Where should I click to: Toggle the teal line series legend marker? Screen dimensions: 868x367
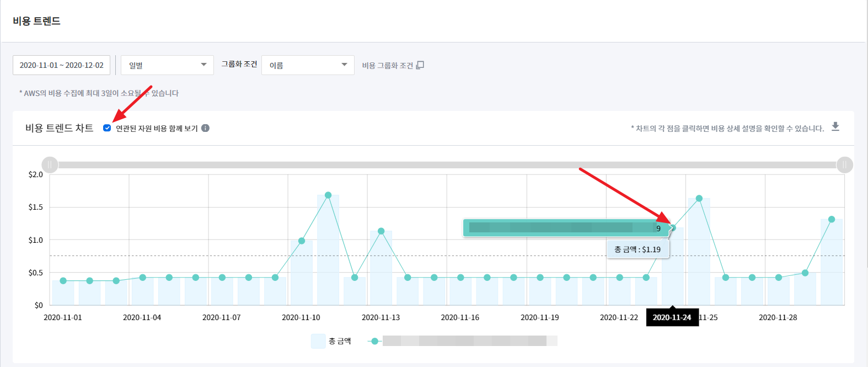(x=375, y=341)
